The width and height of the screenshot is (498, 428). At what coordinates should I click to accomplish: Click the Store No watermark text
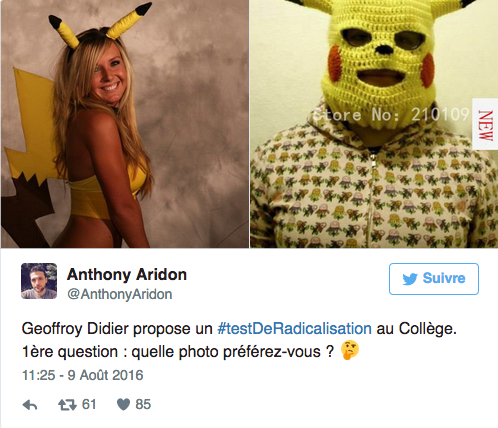pos(392,115)
